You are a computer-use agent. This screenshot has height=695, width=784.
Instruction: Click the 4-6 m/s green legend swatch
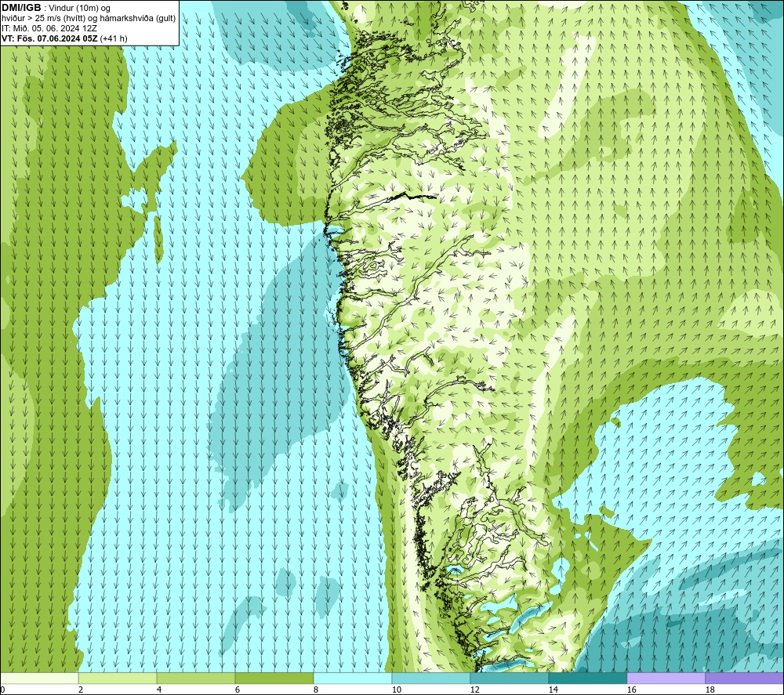coord(196,678)
